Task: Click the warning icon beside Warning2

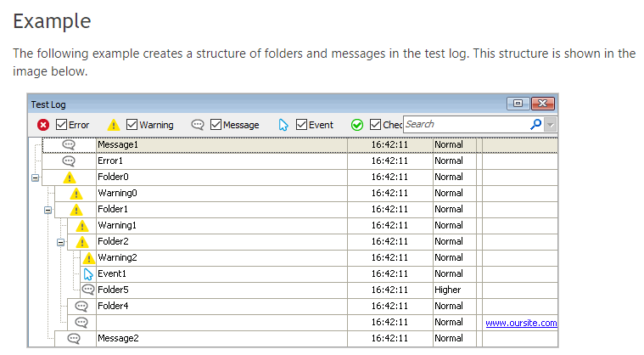Action: coord(88,257)
